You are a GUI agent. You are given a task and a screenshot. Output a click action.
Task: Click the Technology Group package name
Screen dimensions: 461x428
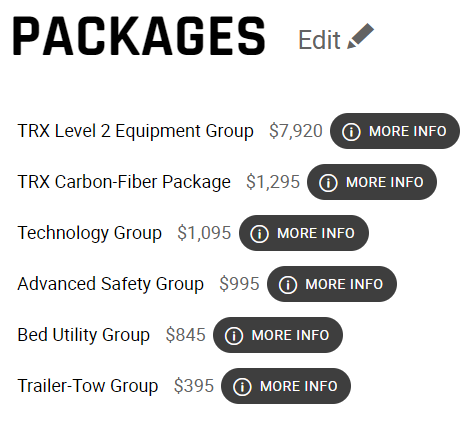click(90, 233)
